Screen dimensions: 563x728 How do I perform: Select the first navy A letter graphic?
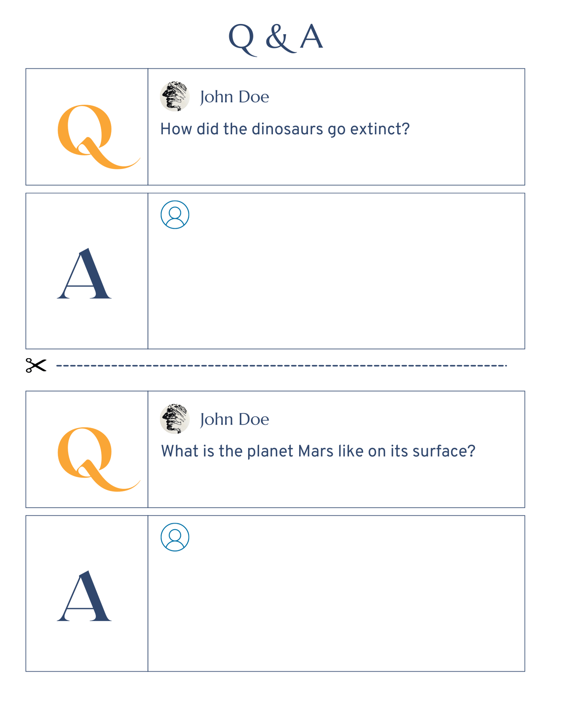(x=84, y=273)
